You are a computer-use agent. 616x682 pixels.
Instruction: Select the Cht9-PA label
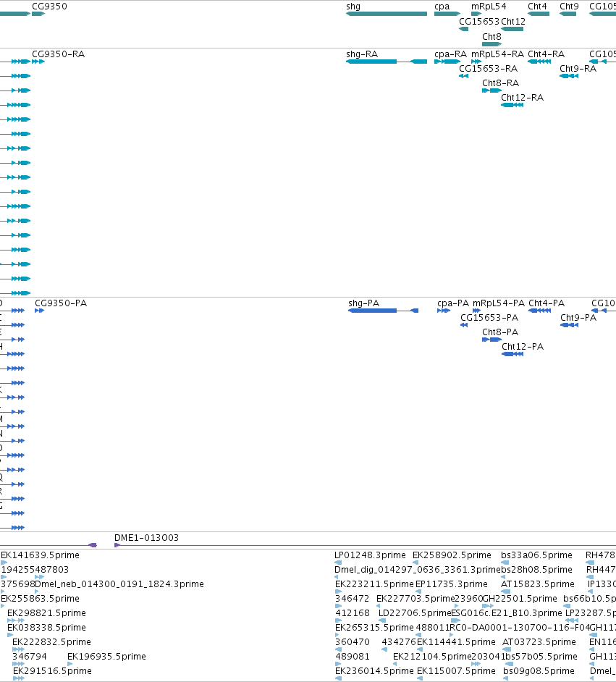pos(578,318)
